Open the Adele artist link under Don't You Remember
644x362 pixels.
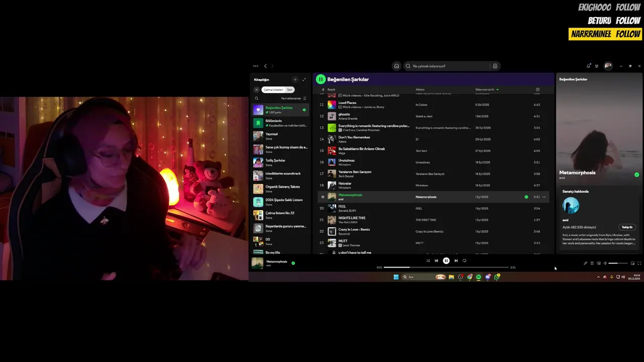(x=342, y=142)
